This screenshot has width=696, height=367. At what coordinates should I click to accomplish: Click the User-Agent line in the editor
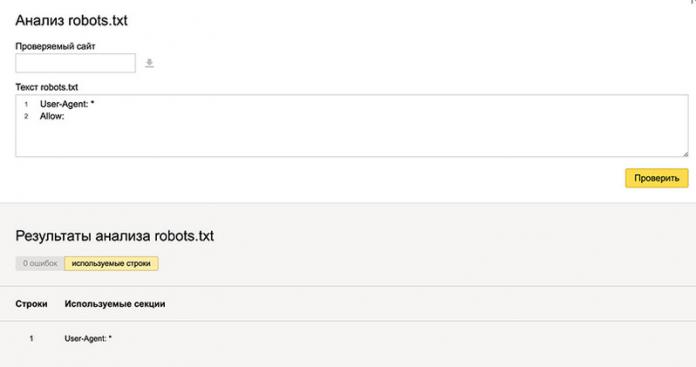pos(67,104)
